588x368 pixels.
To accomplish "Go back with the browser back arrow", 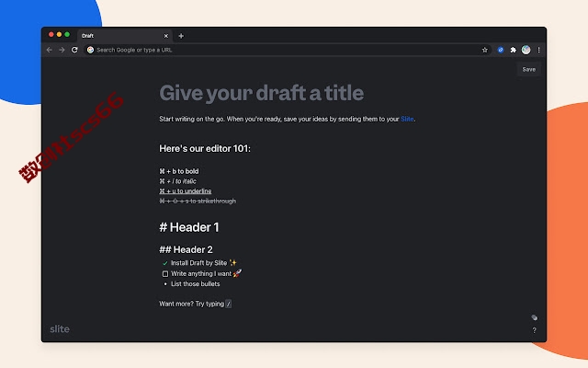I will coord(49,50).
